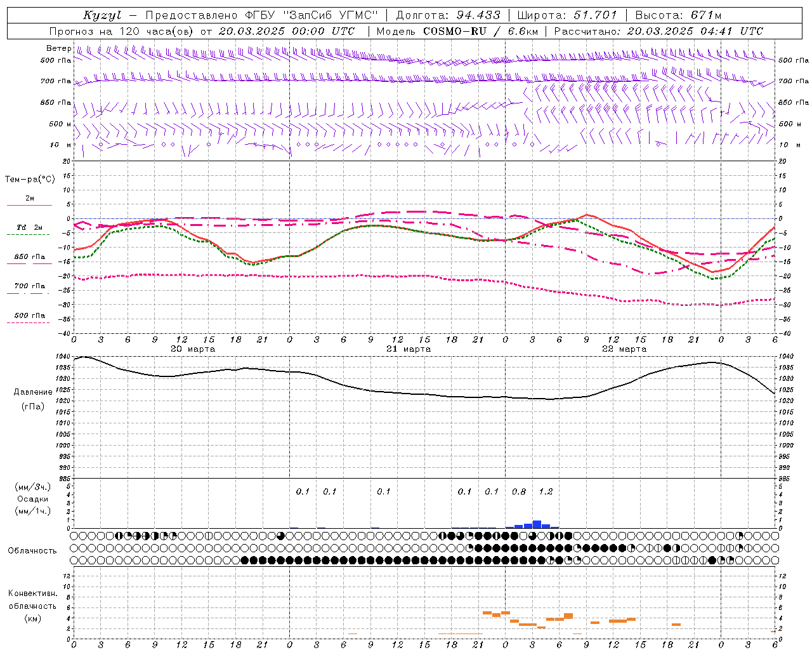Image resolution: width=812 pixels, height=650 pixels.
Task: Click the "Конвективн." convective cloud label
Action: point(32,594)
